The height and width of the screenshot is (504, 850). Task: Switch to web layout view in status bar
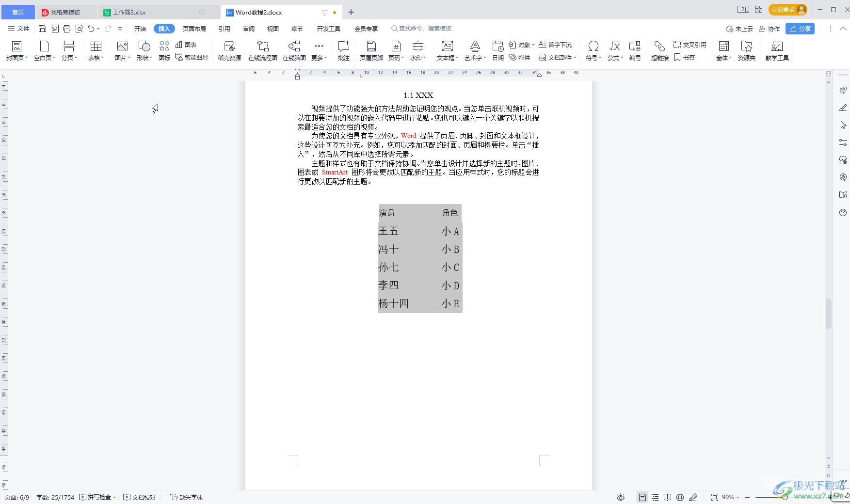click(x=680, y=497)
